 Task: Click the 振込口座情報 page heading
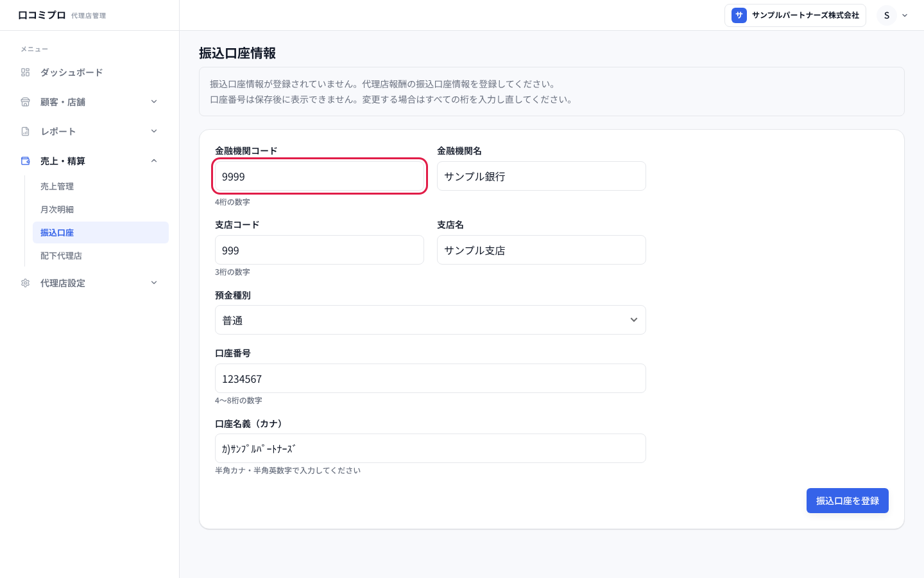237,53
